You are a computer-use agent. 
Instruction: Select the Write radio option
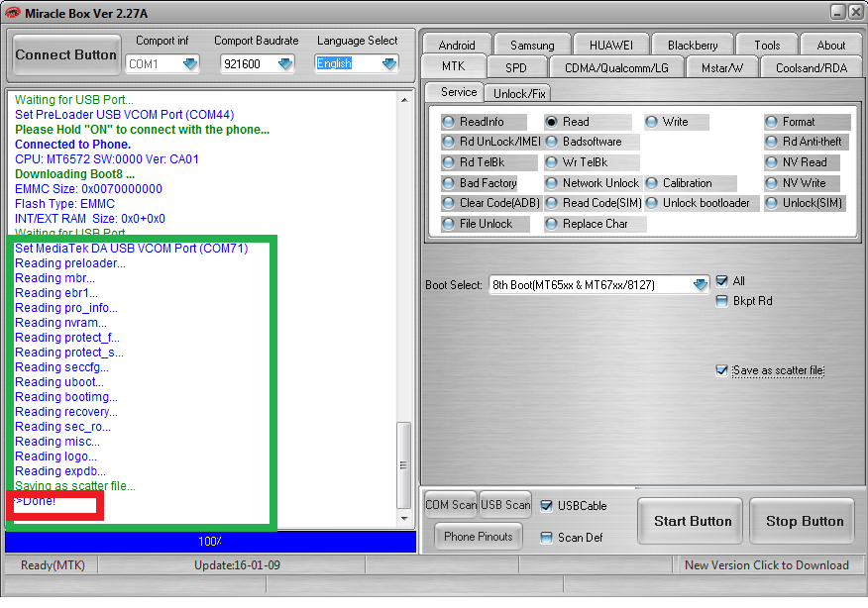click(676, 122)
